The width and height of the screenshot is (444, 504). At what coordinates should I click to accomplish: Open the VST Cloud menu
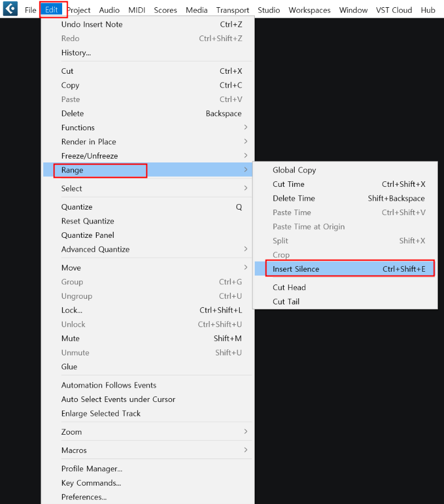click(394, 10)
